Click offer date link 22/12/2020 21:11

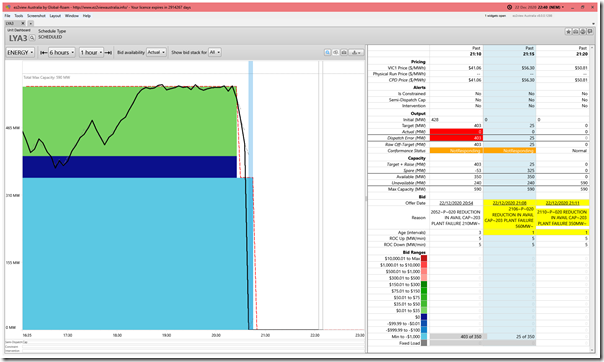click(x=563, y=203)
